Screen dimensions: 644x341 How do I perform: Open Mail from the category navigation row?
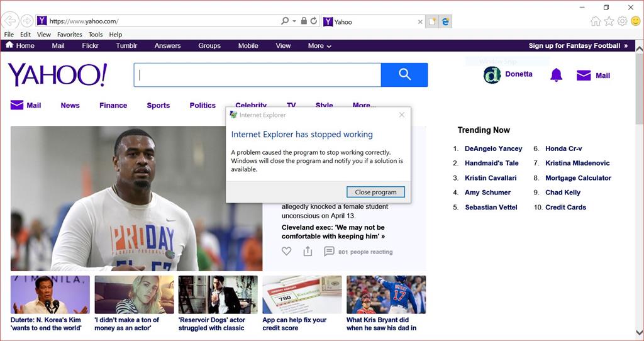coord(25,105)
